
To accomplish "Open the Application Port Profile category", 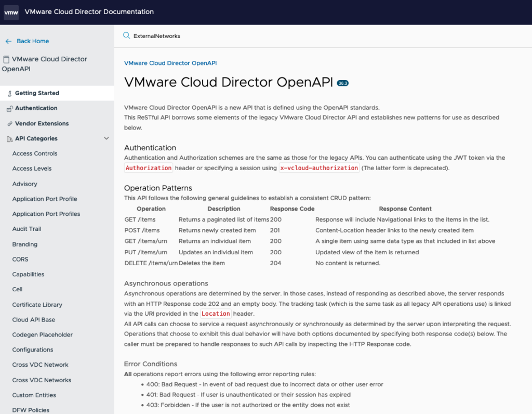I will (x=45, y=199).
